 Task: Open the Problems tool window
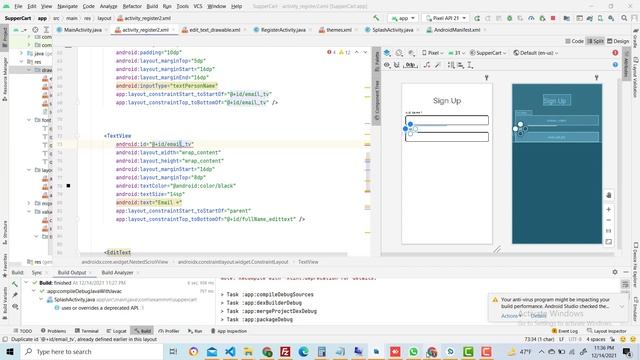tap(53, 331)
